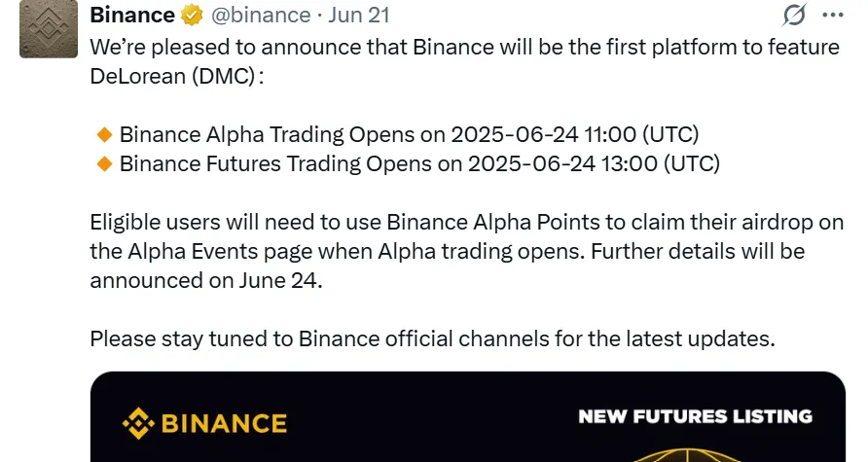Open the Binance profile avatar
This screenshot has height=462, width=868.
[45, 30]
